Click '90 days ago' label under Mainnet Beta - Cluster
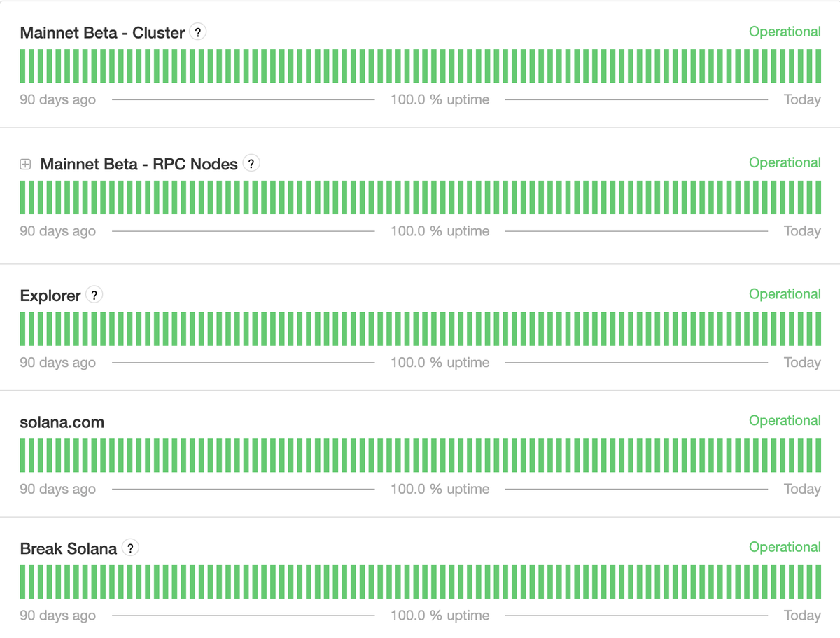Image resolution: width=840 pixels, height=638 pixels. click(x=57, y=99)
